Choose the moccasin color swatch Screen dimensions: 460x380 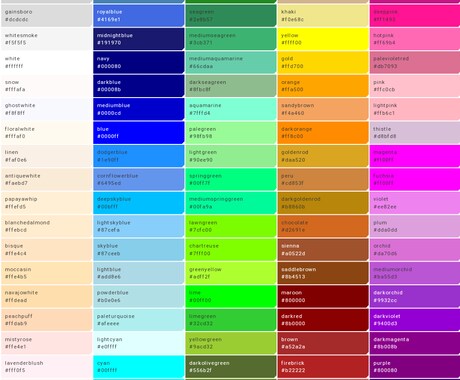(46, 273)
